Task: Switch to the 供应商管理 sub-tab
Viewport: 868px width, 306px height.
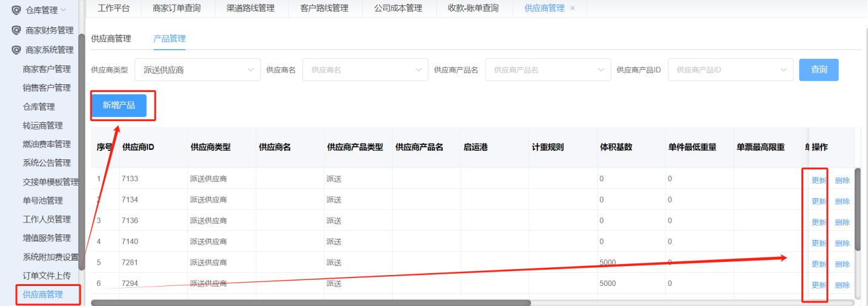Action: click(x=111, y=39)
